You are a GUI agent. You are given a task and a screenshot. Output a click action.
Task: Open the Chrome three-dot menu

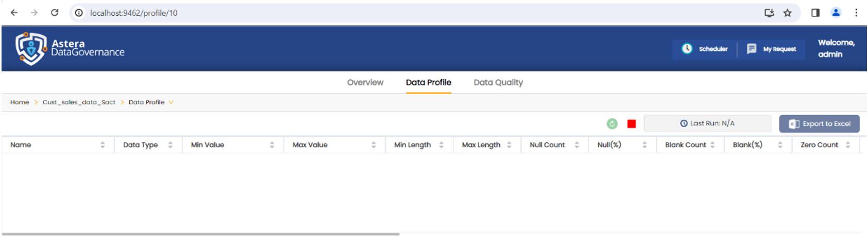pyautogui.click(x=856, y=13)
